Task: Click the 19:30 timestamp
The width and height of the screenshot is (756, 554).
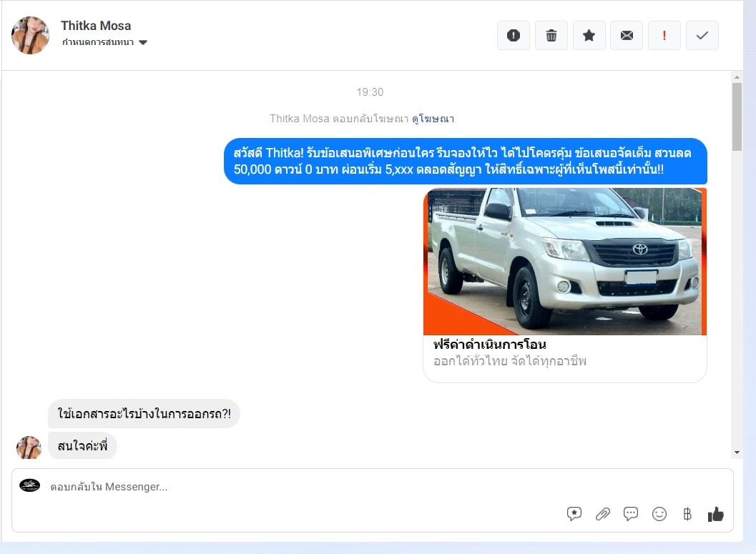Action: coord(370,92)
